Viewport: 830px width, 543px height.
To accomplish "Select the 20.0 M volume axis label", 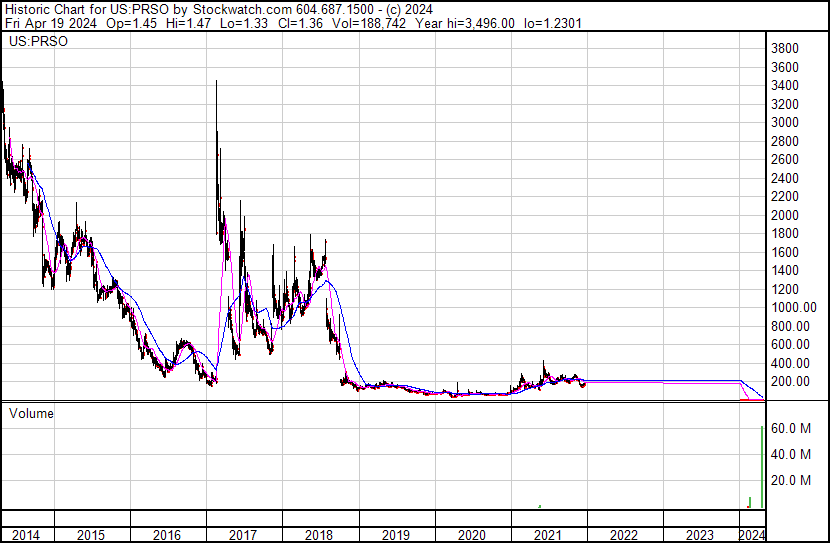I will click(x=789, y=480).
